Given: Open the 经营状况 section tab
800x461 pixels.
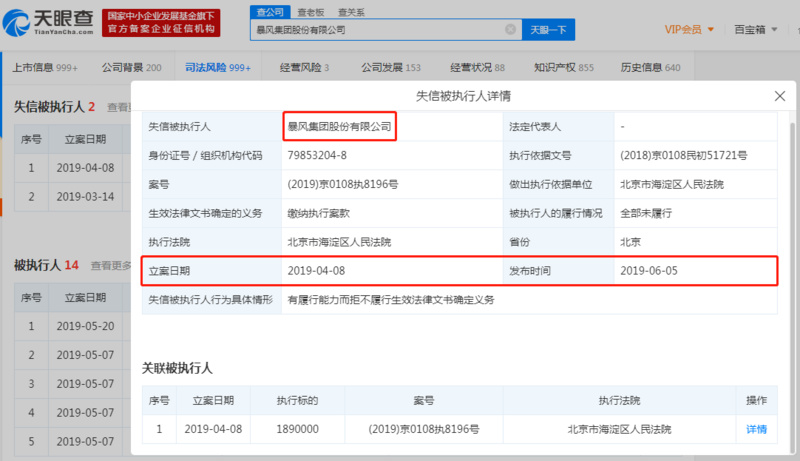Looking at the screenshot, I should coord(477,68).
